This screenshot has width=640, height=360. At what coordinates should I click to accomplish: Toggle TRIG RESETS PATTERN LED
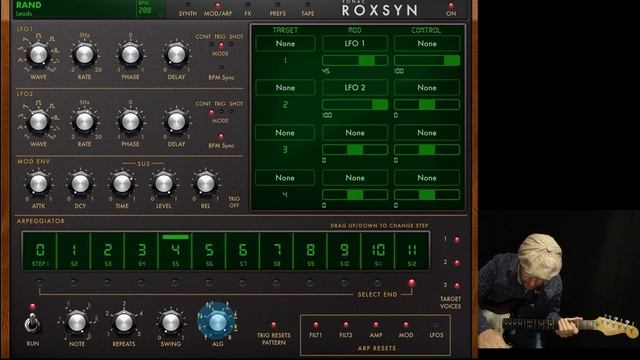pyautogui.click(x=273, y=325)
